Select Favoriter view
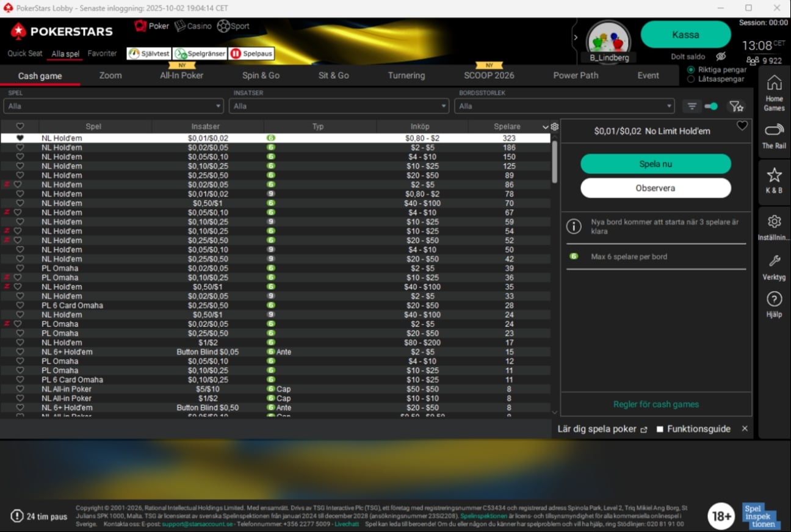 (102, 54)
